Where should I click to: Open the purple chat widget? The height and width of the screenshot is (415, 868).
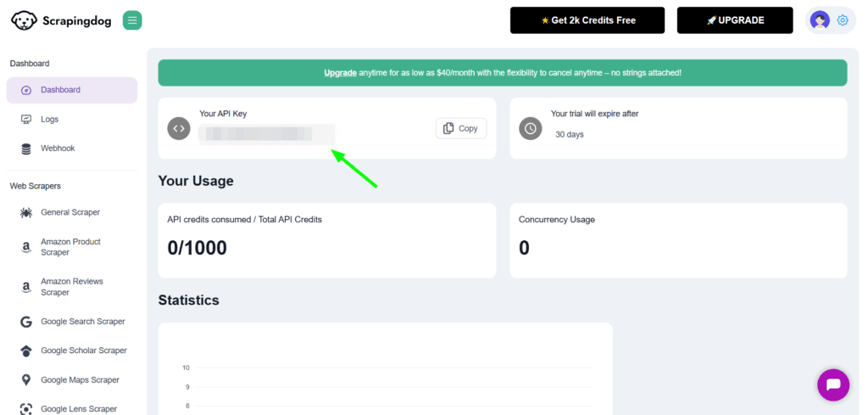833,384
